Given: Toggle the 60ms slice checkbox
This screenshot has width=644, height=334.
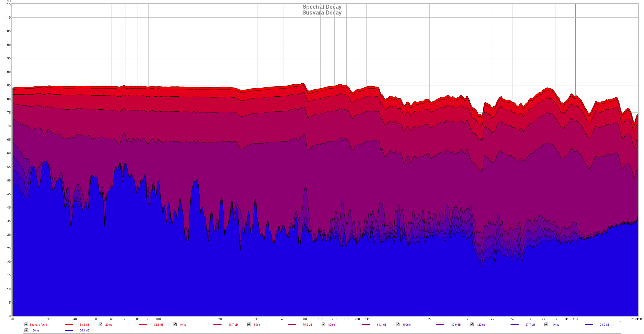Looking at the screenshot, I should (249, 324).
